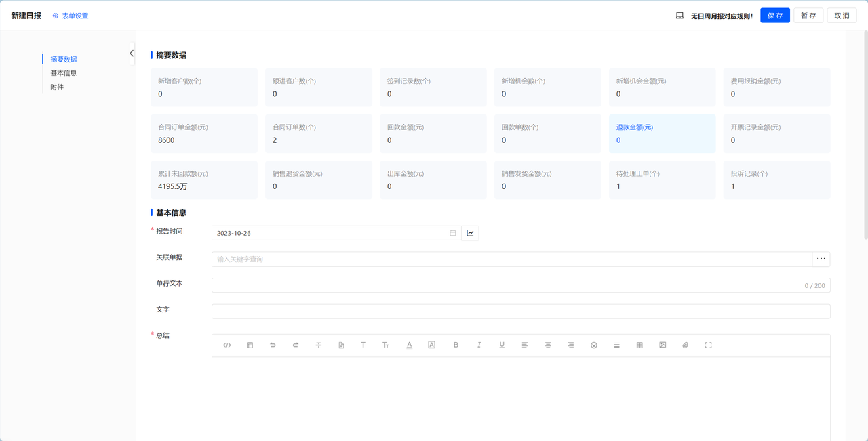Click inside the 总结 editor body

(x=521, y=398)
